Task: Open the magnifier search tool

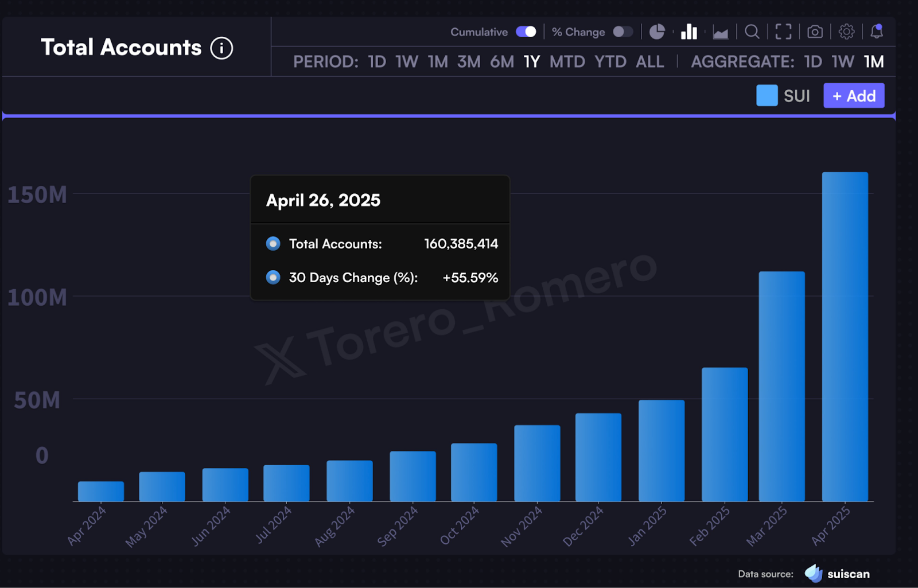Action: coord(752,32)
